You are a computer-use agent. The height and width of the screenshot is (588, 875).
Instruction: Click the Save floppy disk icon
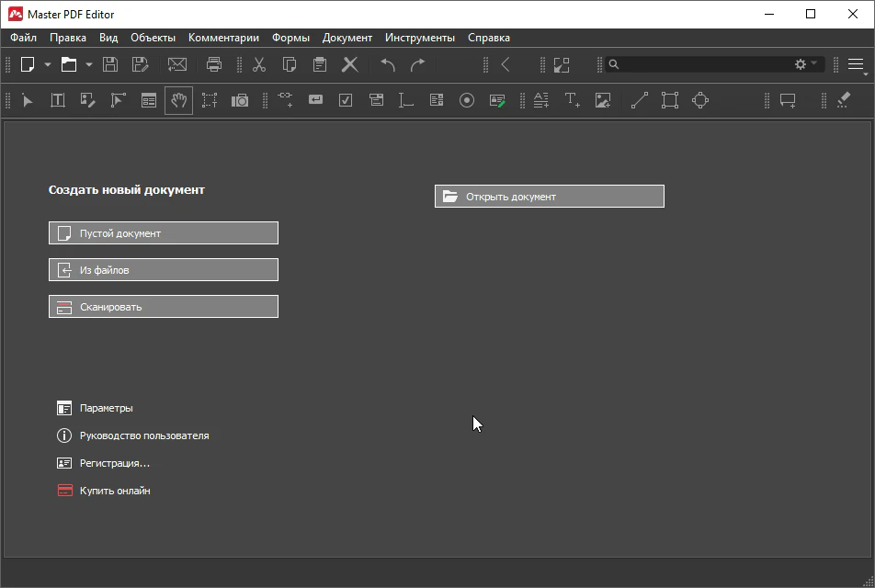[110, 64]
